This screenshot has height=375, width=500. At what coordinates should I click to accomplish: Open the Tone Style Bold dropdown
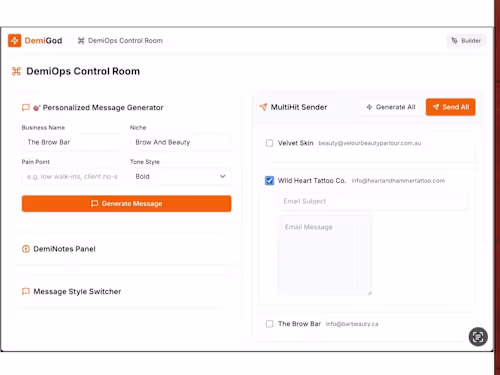click(x=180, y=176)
